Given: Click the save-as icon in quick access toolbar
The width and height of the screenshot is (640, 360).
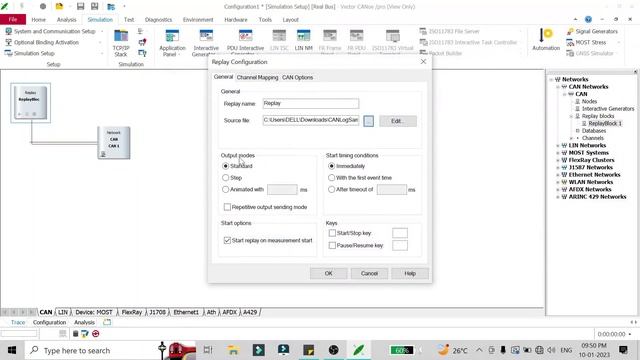Looking at the screenshot, I should pos(95,7).
